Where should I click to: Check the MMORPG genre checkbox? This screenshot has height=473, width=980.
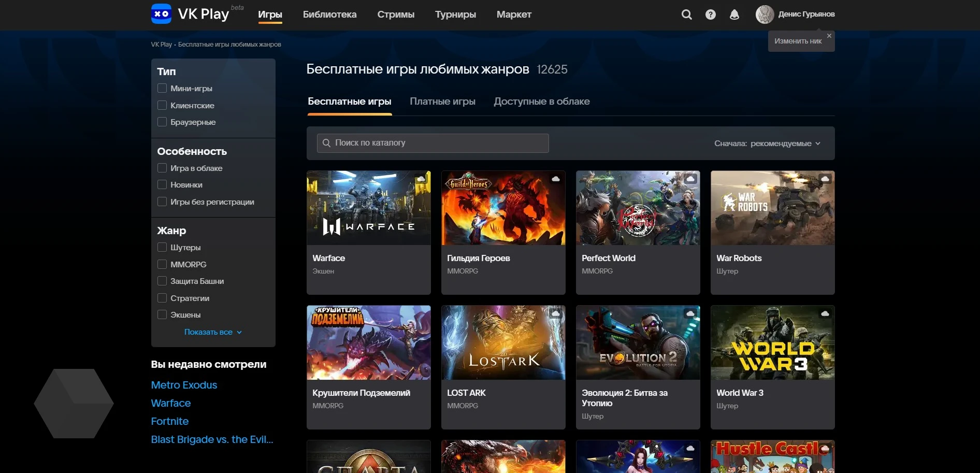coord(162,264)
